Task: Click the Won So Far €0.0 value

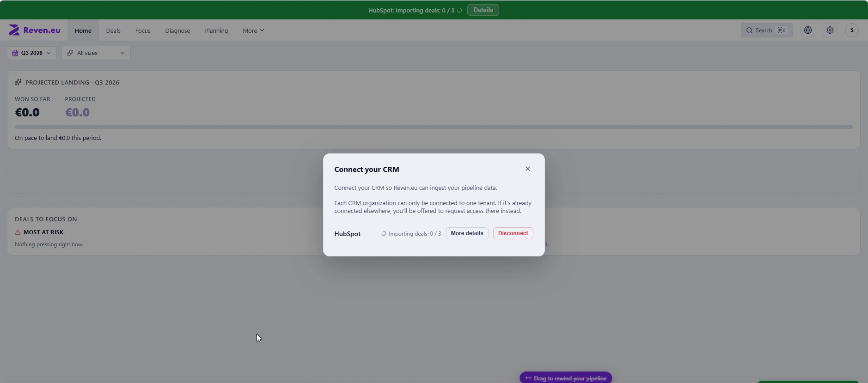Action: (x=27, y=112)
